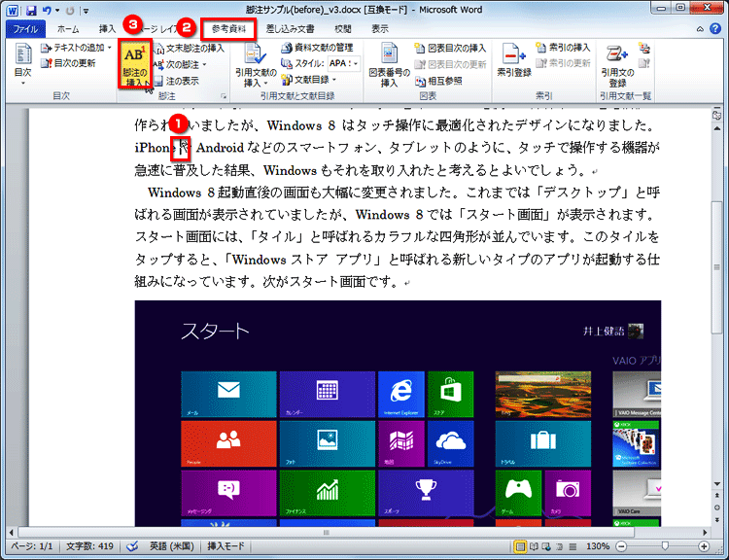The height and width of the screenshot is (560, 729).
Task: Click 相互参照 (Cross-reference)
Action: coord(438,81)
